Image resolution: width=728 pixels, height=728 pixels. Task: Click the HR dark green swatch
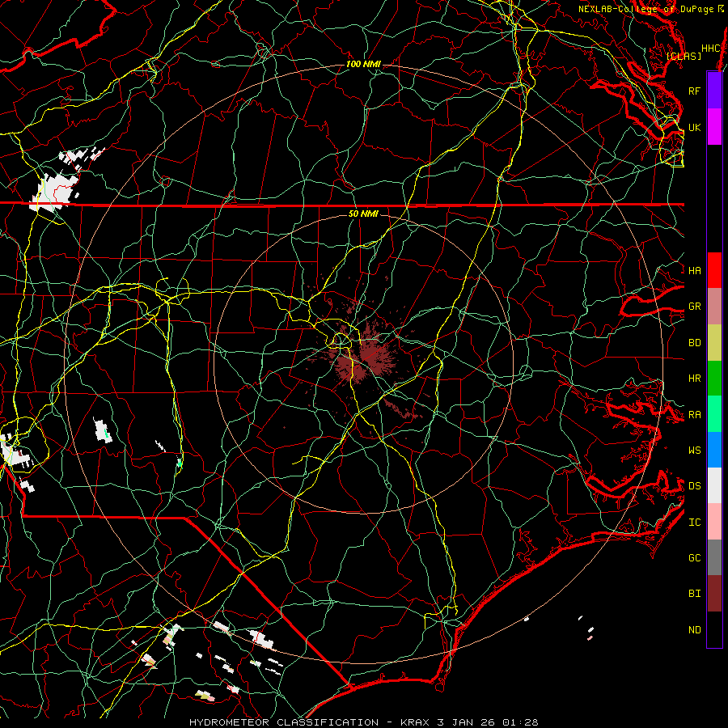[714, 379]
